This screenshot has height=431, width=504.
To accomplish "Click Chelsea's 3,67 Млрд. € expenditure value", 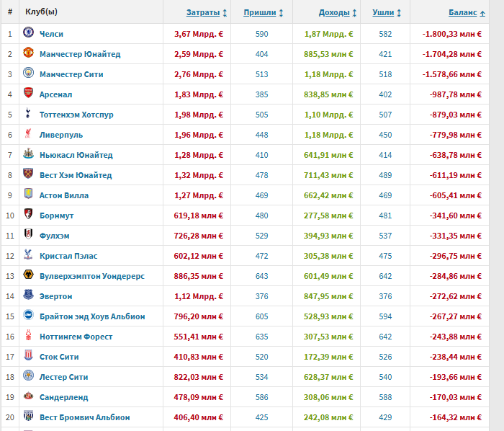I will [198, 33].
